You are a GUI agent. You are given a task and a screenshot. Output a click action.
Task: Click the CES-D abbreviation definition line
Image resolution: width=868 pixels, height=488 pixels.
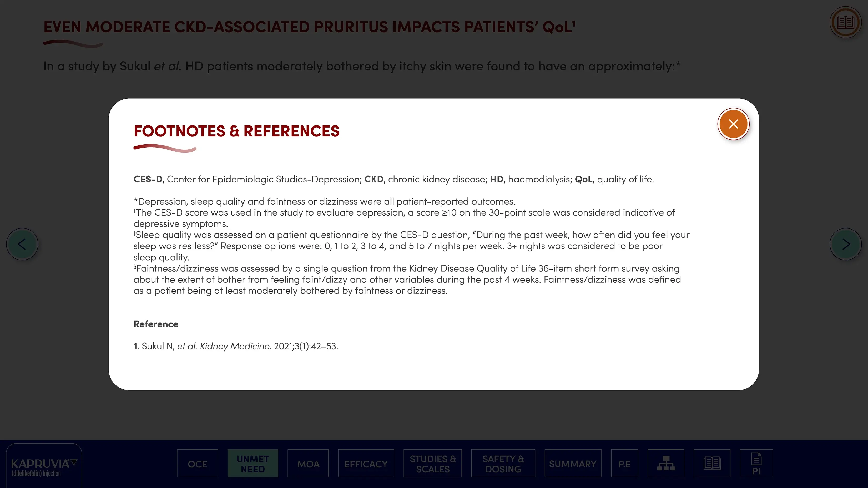click(393, 179)
